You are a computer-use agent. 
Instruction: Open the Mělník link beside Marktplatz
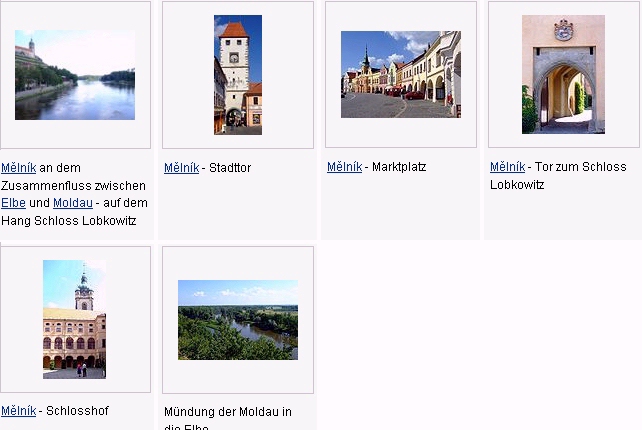point(344,167)
